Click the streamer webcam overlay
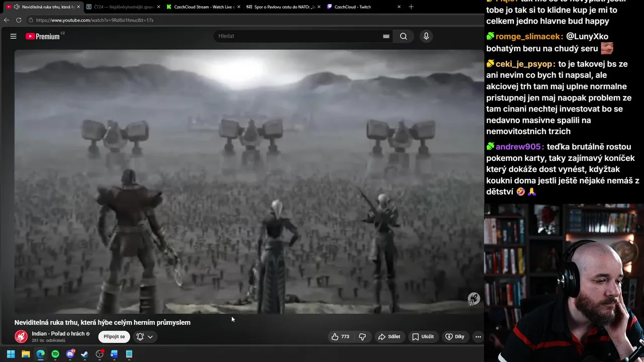The height and width of the screenshot is (362, 644). pyautogui.click(x=564, y=283)
